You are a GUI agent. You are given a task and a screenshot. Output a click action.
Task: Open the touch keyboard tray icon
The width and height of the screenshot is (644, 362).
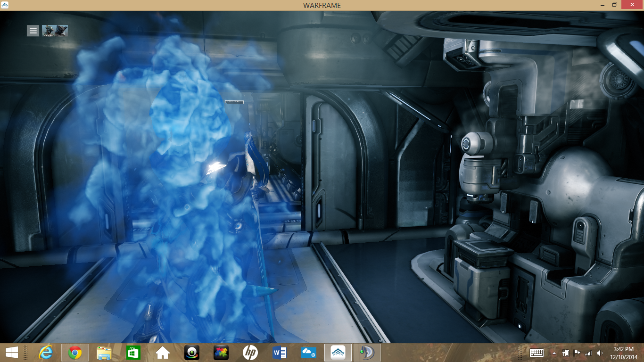[537, 353]
